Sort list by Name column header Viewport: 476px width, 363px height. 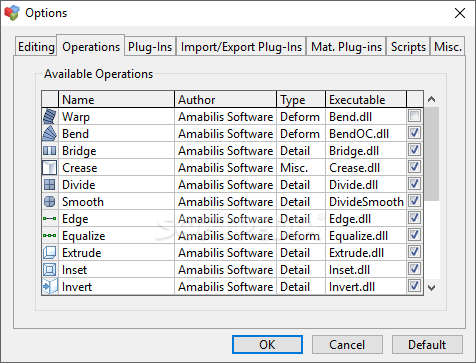[x=116, y=99]
